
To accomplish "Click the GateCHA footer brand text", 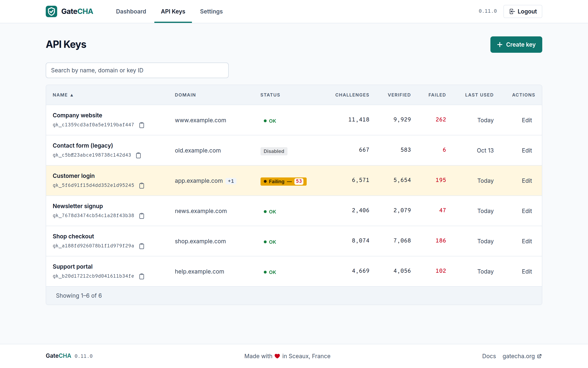I will (58, 356).
